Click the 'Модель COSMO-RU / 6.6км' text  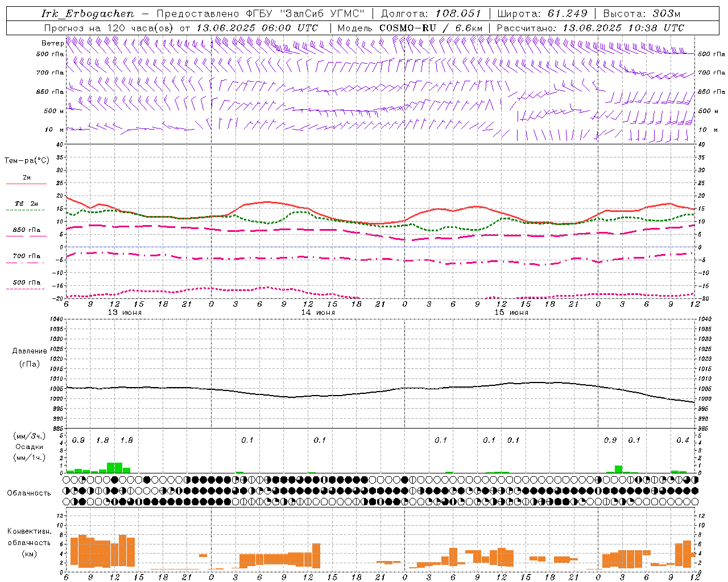click(x=410, y=28)
